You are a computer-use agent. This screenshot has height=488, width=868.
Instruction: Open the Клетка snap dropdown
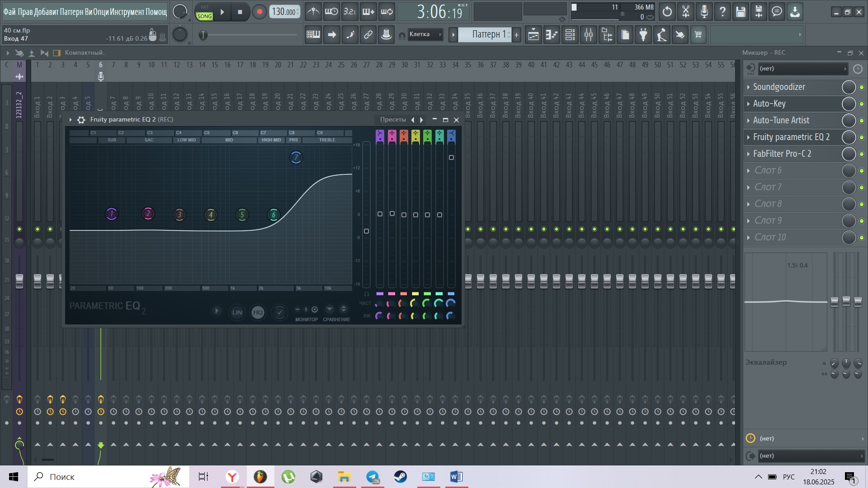425,34
